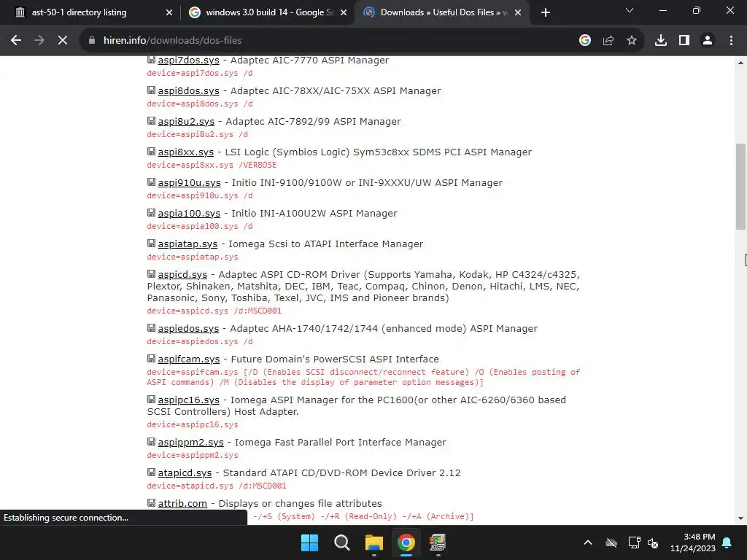Close the Google Search tab
Viewport: 747px width, 560px height.
tap(344, 13)
